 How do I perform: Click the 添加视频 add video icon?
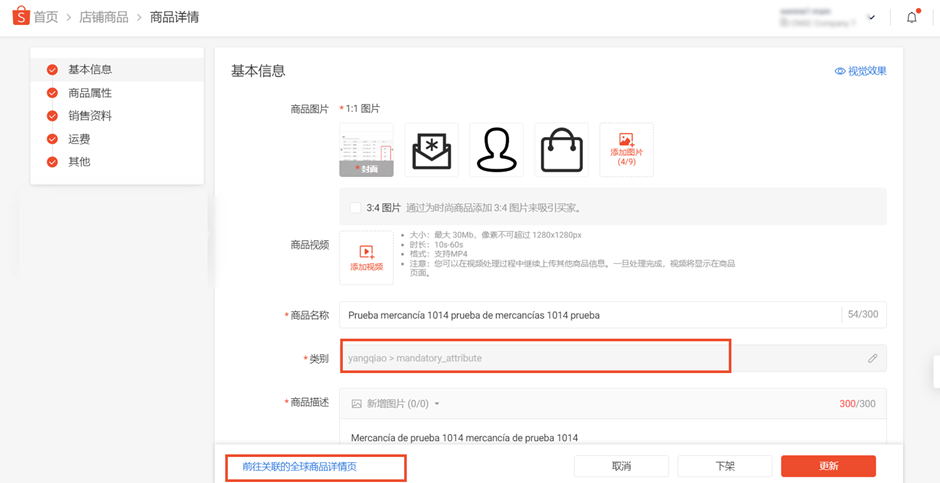366,252
